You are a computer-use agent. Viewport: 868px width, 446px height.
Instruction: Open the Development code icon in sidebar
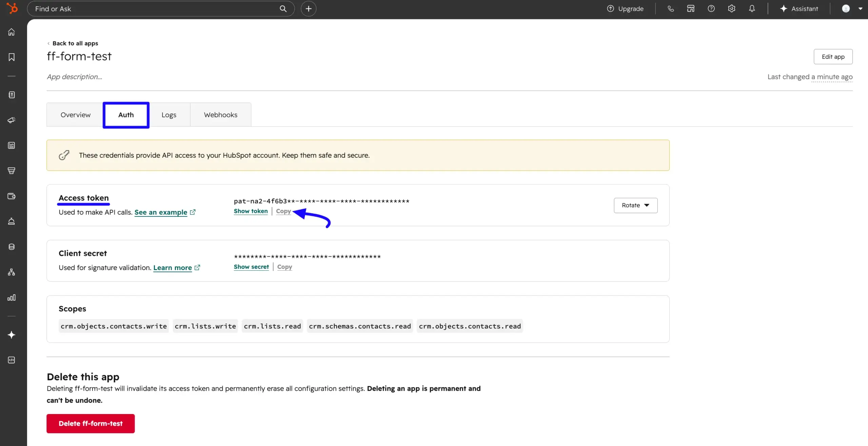tap(12, 360)
